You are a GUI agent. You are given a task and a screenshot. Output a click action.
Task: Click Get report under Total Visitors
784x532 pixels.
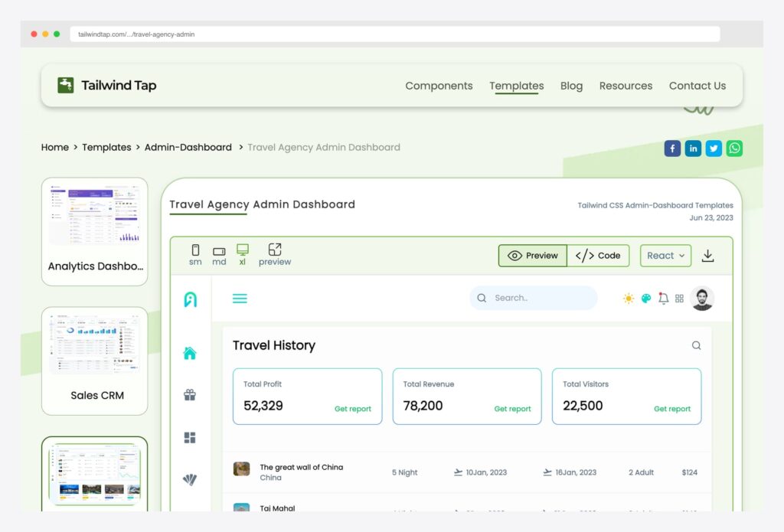point(672,409)
